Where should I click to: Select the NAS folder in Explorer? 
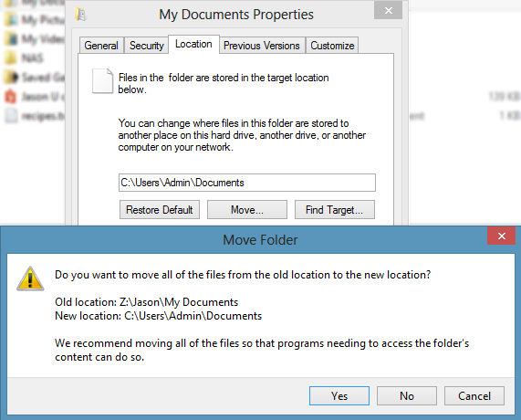coord(24,58)
